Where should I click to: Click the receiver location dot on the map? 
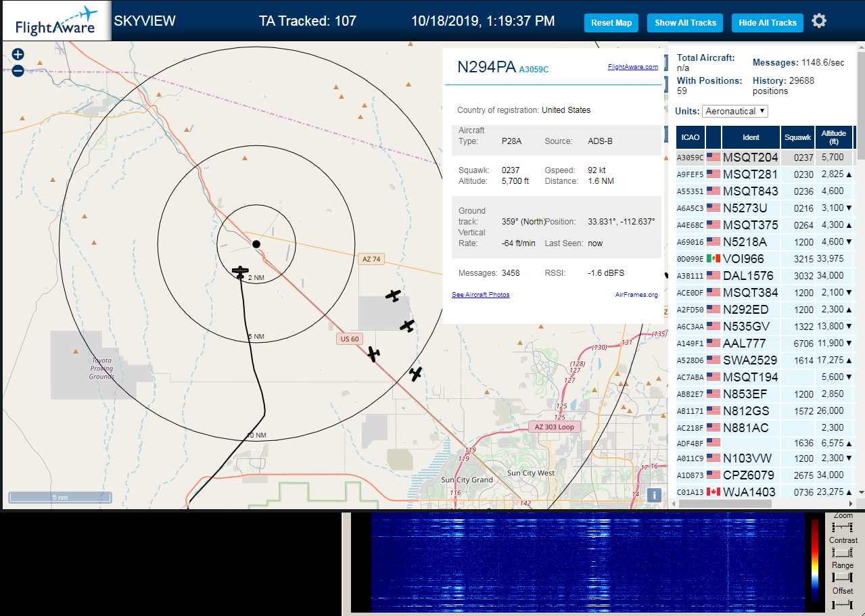pyautogui.click(x=256, y=243)
